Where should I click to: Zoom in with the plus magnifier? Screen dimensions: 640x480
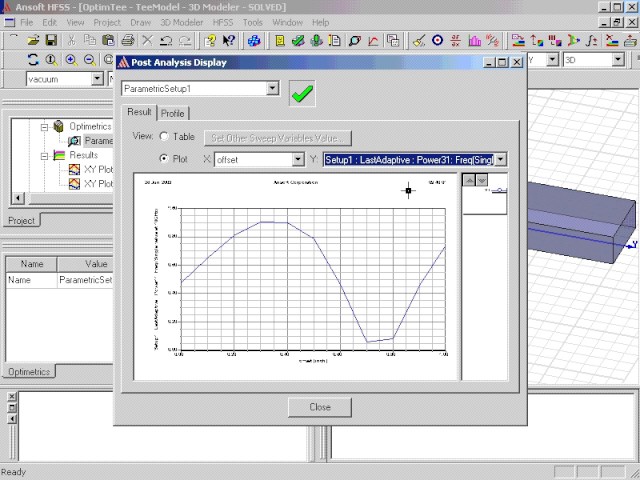[x=71, y=60]
